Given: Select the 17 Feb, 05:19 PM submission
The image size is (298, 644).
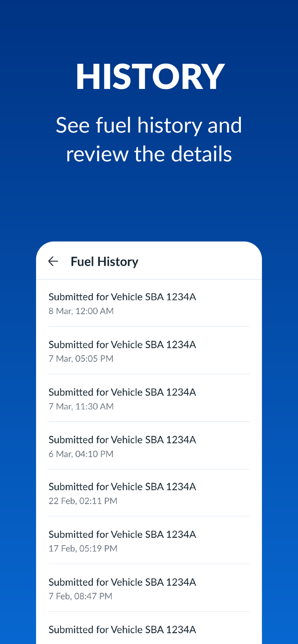Looking at the screenshot, I should (x=123, y=541).
